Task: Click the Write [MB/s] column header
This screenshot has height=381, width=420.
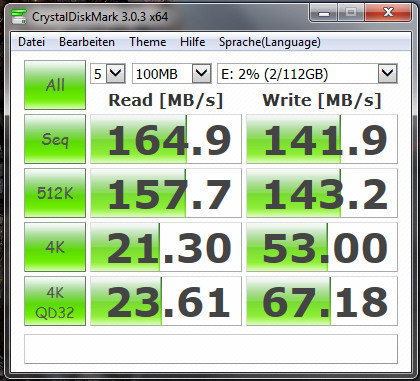Action: click(x=322, y=100)
